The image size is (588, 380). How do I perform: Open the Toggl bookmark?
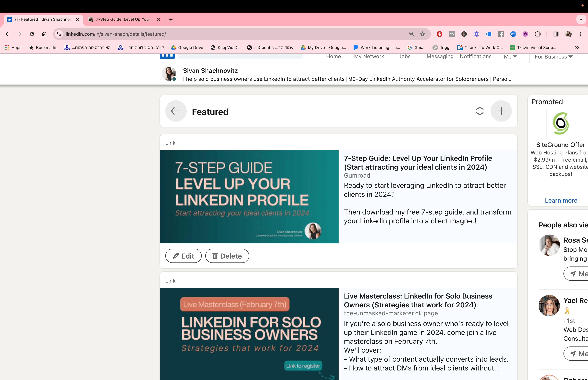(x=442, y=48)
